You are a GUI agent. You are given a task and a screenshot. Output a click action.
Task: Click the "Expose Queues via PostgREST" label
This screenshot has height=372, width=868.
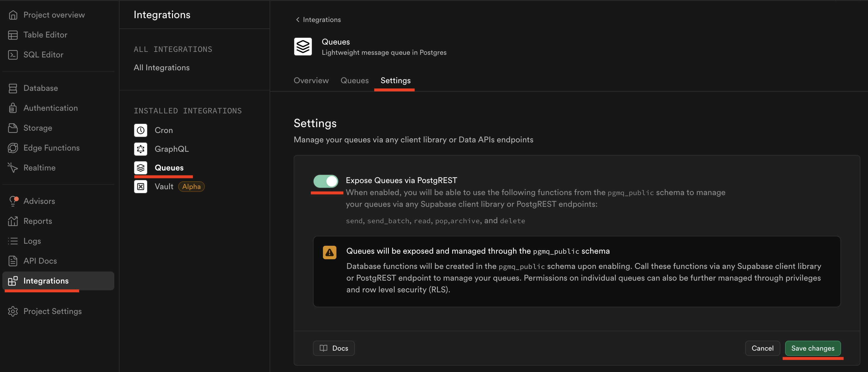[401, 180]
